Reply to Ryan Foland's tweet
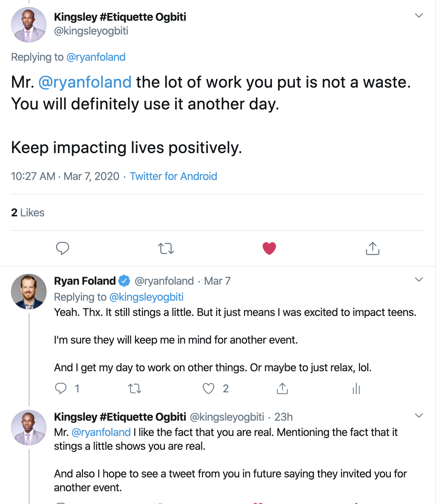 click(61, 388)
